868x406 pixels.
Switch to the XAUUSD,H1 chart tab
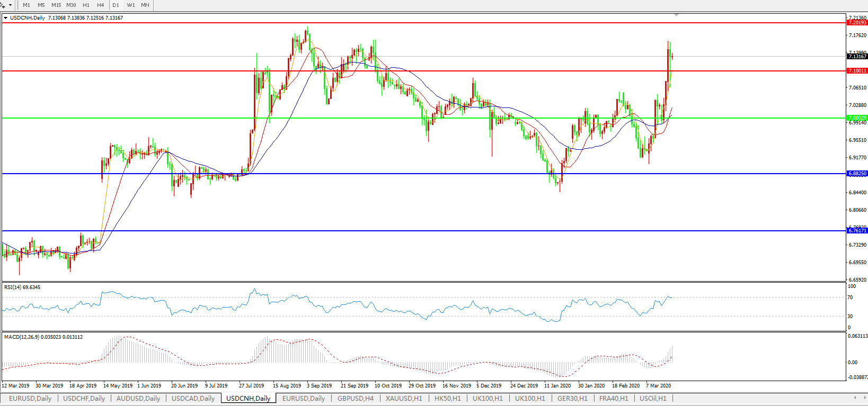click(x=404, y=398)
